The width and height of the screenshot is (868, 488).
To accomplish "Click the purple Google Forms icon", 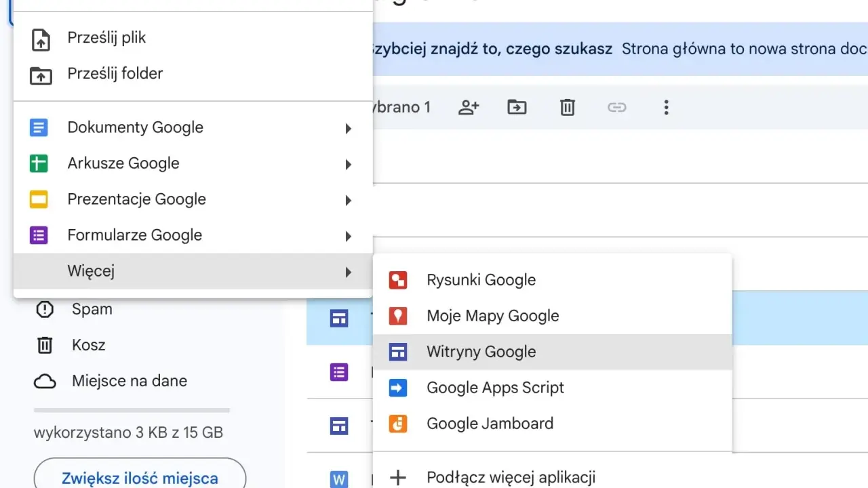I will coord(39,235).
